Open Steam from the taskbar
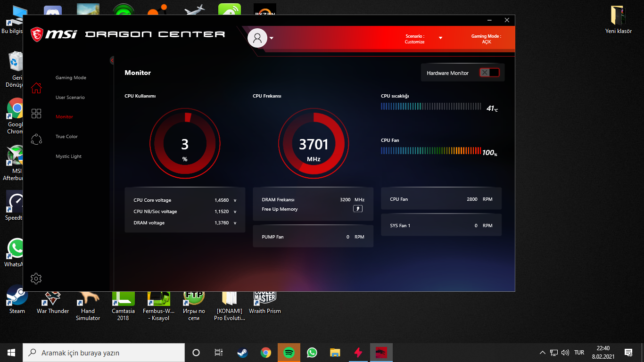The image size is (644, 362). click(x=242, y=353)
